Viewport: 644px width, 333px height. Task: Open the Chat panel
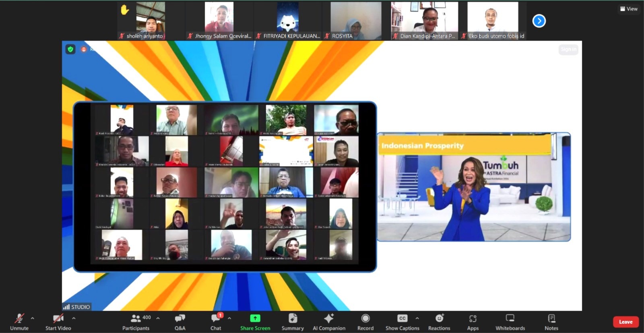click(216, 322)
